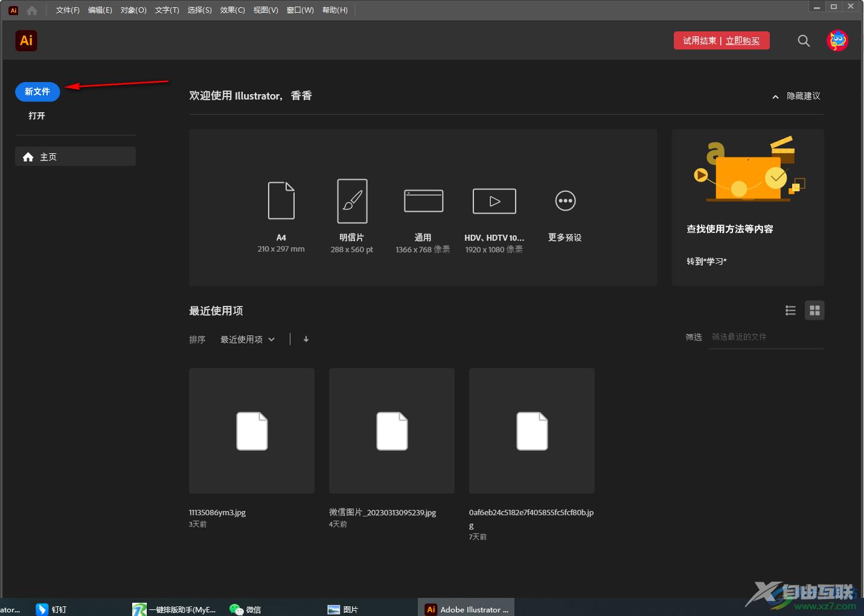Viewport: 864px width, 616px height.
Task: Open 一键排版助手 taskbar item
Action: pyautogui.click(x=175, y=609)
